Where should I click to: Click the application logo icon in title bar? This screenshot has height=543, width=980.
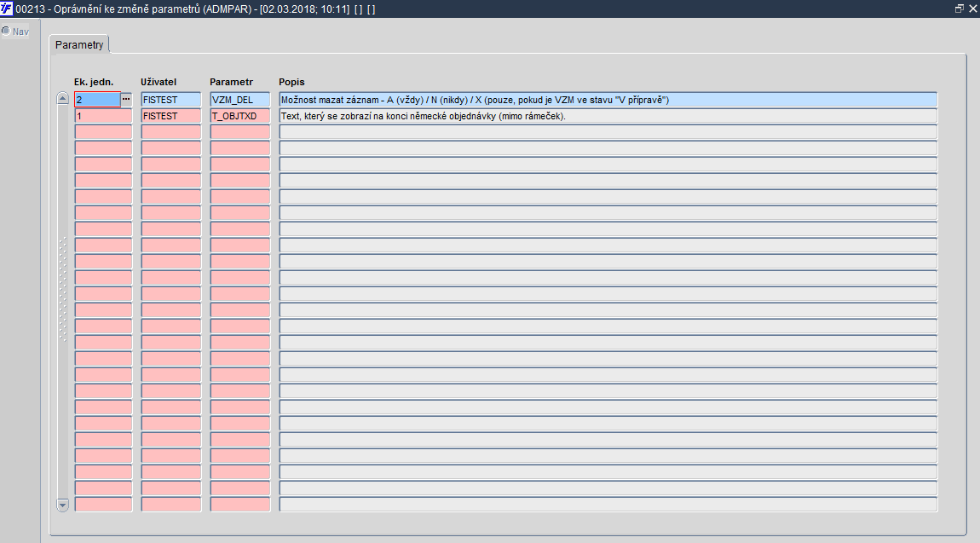(6, 9)
